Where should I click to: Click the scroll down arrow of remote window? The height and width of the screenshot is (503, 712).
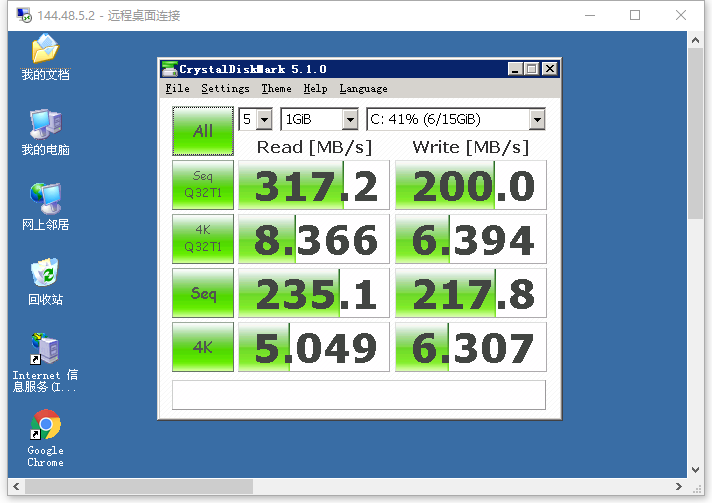695,470
